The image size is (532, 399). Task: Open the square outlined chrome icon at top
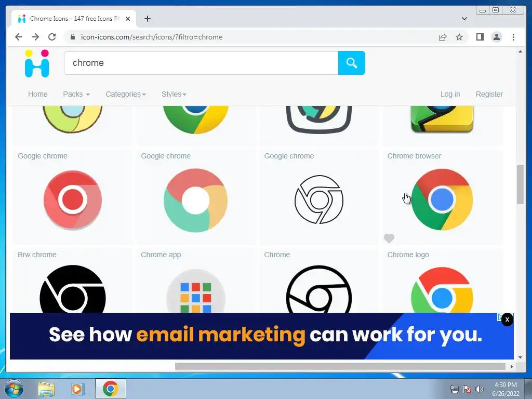[x=319, y=120]
